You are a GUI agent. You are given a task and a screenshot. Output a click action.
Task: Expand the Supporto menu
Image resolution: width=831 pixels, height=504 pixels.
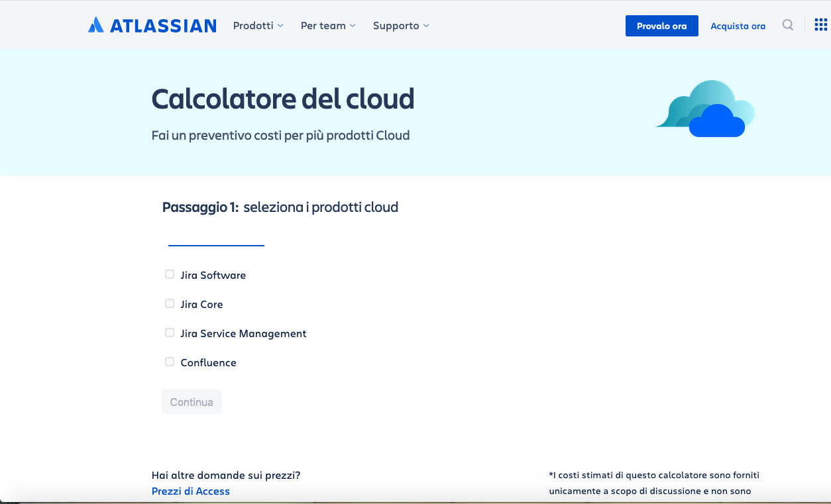tap(401, 25)
